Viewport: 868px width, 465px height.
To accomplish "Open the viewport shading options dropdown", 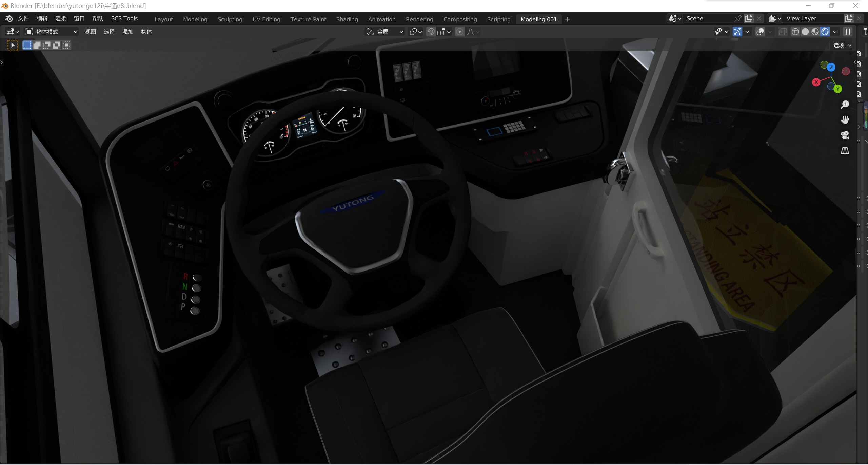I will [x=835, y=32].
